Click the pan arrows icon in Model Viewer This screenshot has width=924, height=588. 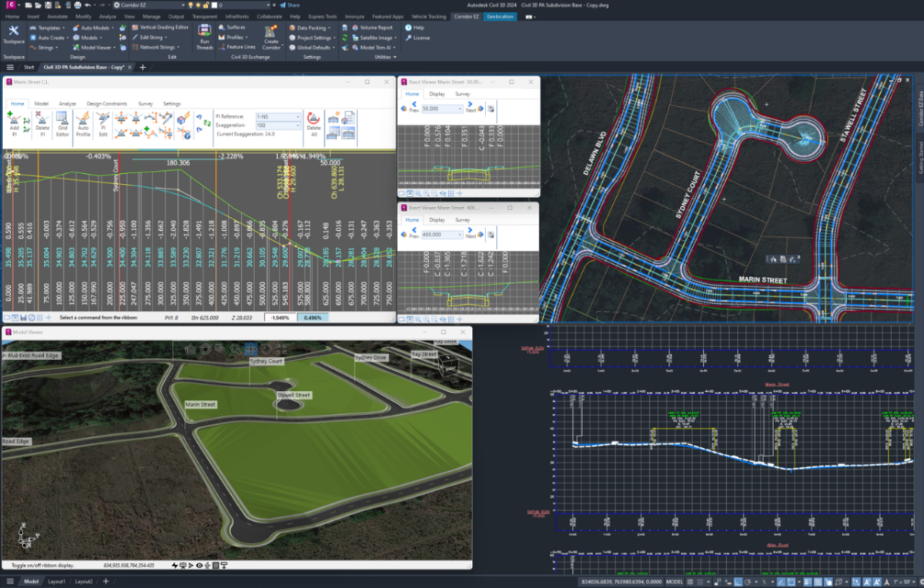251,349
